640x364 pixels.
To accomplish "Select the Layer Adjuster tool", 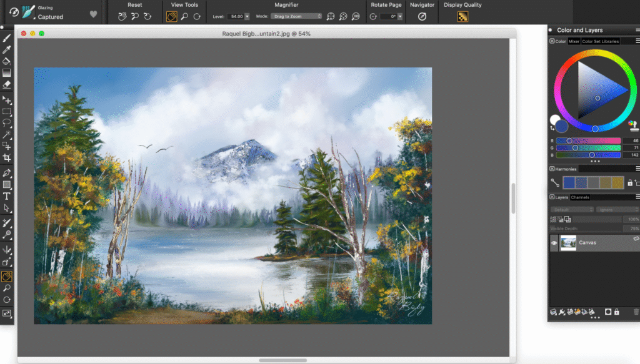I will tap(6, 100).
